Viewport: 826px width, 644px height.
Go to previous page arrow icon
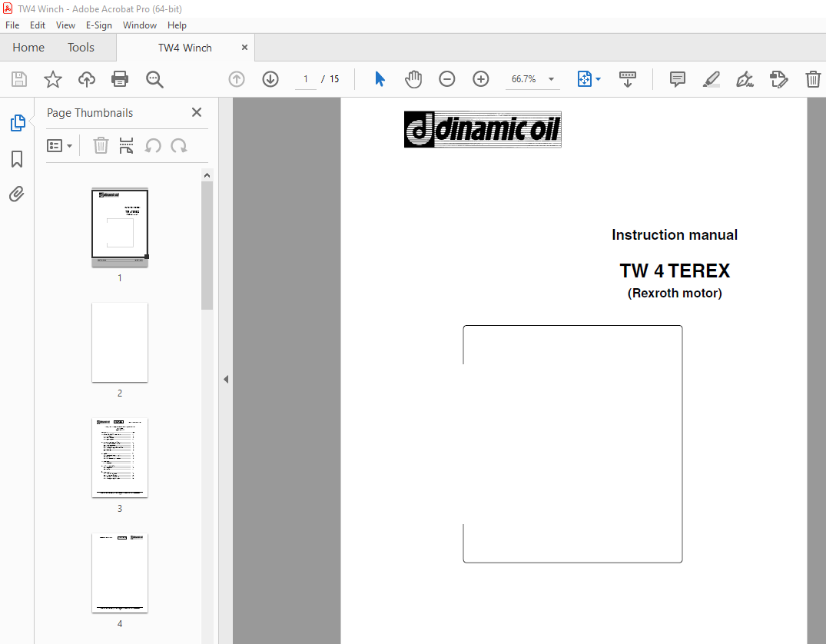tap(237, 79)
